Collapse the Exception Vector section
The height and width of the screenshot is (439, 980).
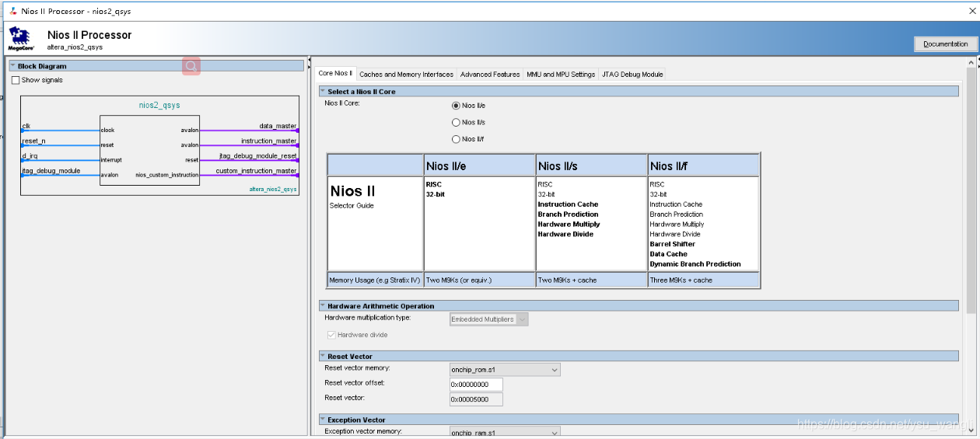pos(322,420)
